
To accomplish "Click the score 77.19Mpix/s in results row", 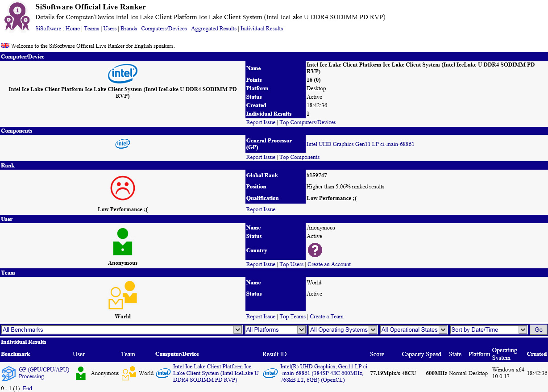I will tap(385, 373).
